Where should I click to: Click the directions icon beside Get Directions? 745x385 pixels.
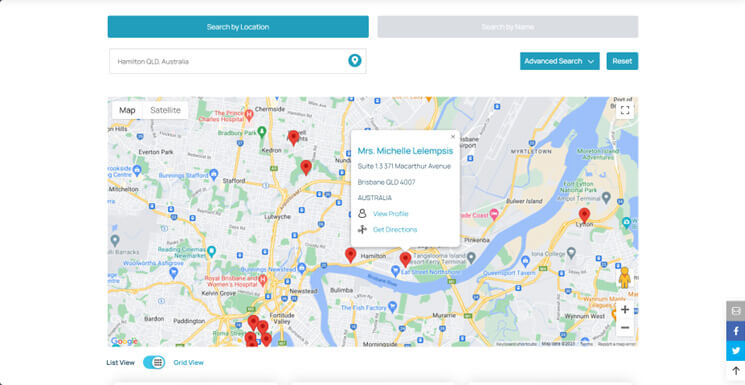coord(363,230)
